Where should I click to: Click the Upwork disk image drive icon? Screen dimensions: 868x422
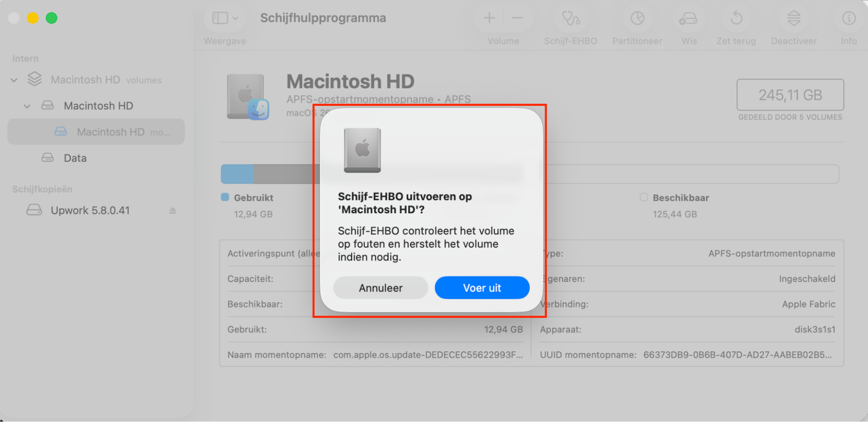[x=34, y=210]
